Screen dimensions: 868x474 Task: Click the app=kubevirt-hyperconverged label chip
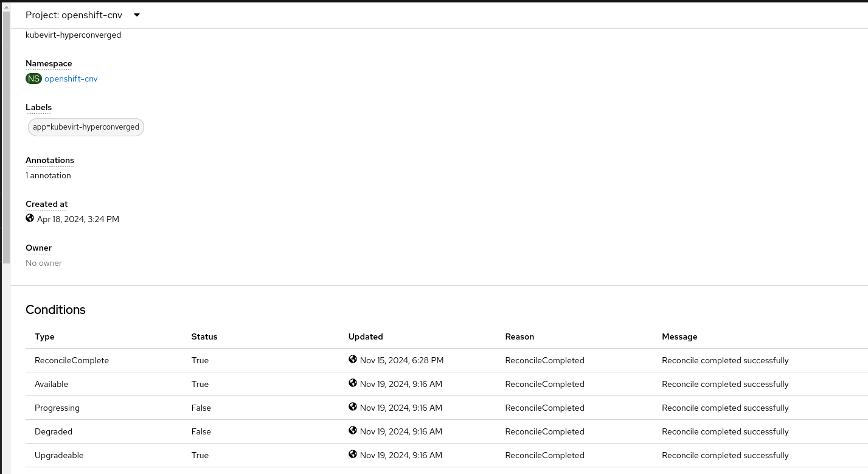point(86,127)
